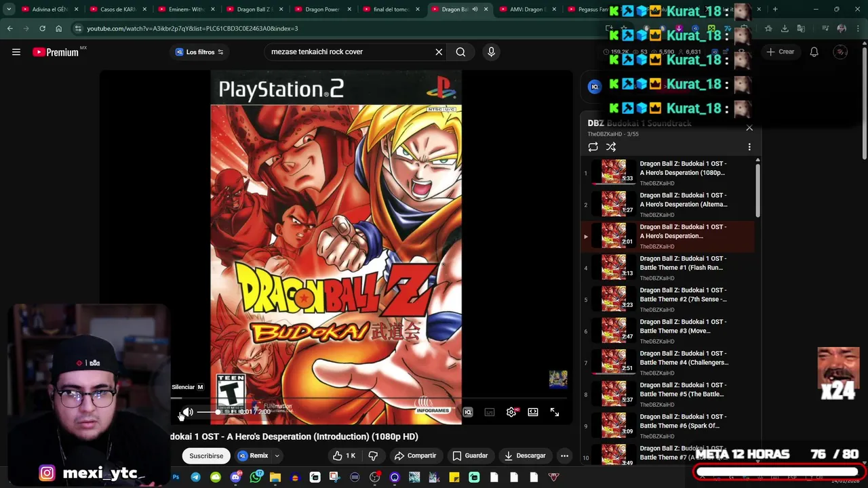Screen dimensions: 868x488
Task: Adjust the volume slider
Action: [x=209, y=412]
